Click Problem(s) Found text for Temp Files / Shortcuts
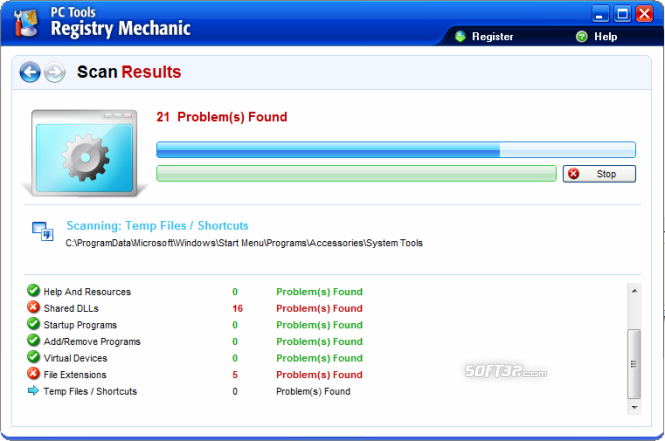The image size is (665, 441). pos(313,391)
